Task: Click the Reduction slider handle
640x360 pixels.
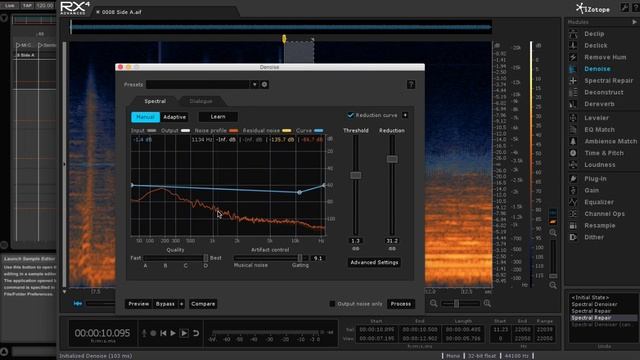Action: pyautogui.click(x=392, y=159)
